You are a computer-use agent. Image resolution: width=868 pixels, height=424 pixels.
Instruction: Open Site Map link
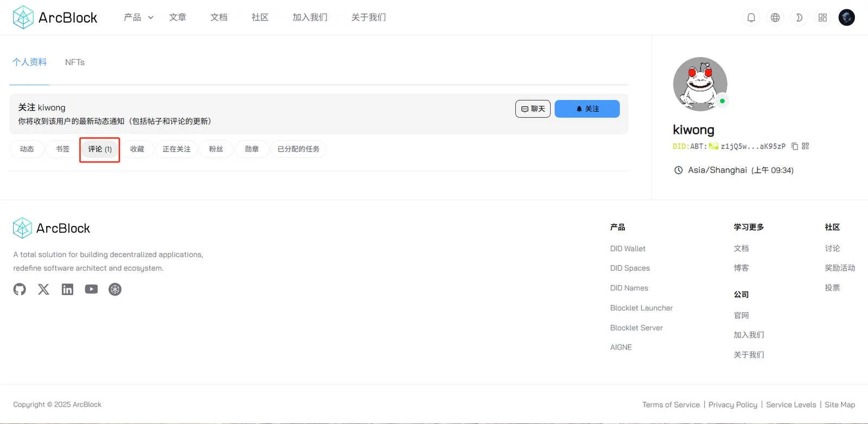click(840, 404)
